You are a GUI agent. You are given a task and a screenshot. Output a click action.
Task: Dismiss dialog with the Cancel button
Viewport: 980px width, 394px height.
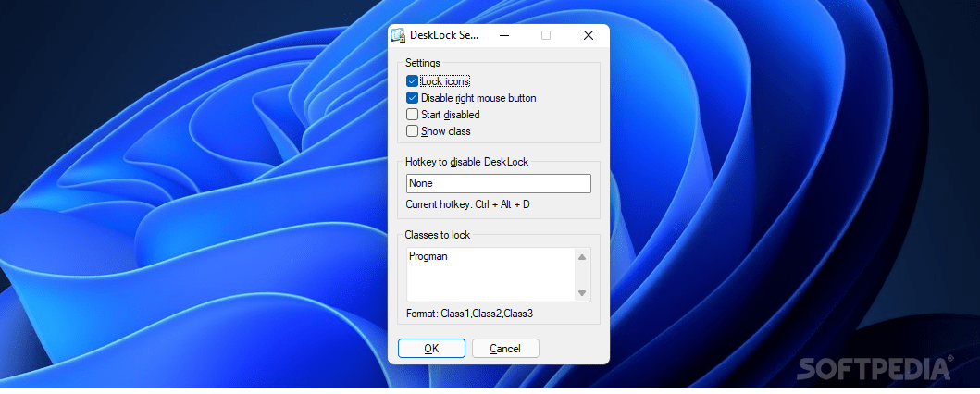505,349
